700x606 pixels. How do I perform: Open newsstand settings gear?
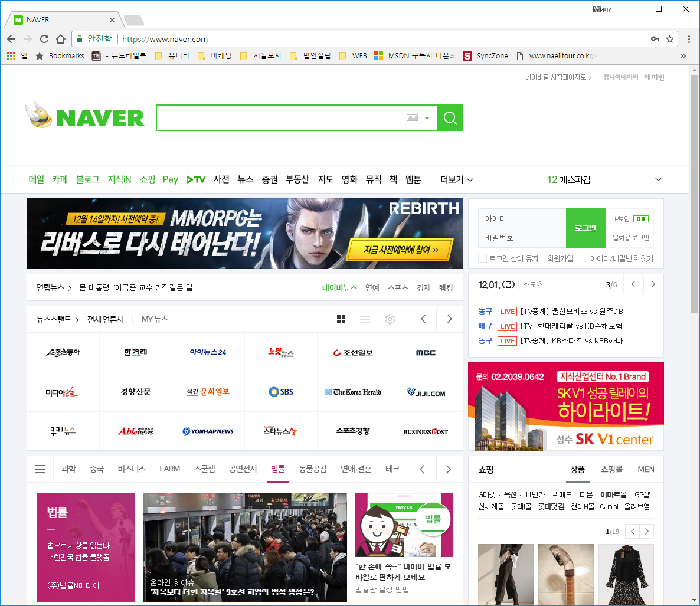(390, 319)
